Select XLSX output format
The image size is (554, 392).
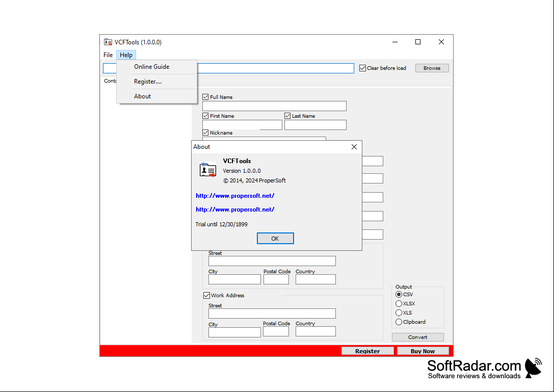point(399,304)
